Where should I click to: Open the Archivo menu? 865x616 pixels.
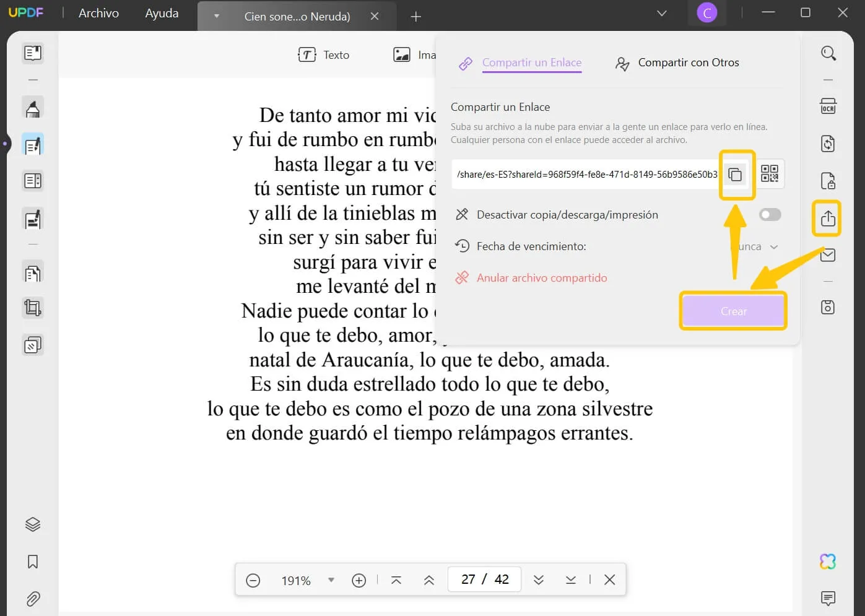point(98,13)
